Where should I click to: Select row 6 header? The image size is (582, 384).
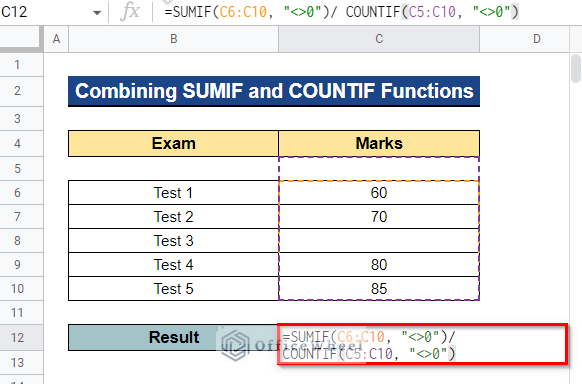pos(22,193)
